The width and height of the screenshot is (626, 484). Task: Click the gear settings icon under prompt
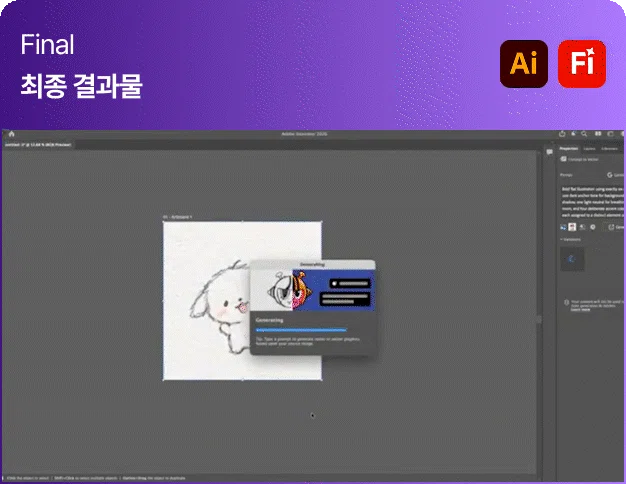593,227
